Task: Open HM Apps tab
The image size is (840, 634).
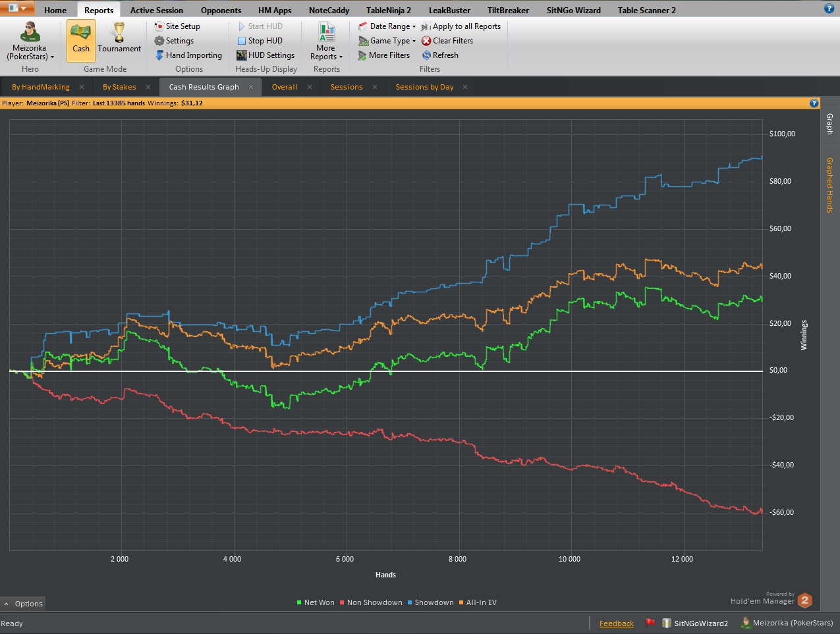Action: (275, 10)
